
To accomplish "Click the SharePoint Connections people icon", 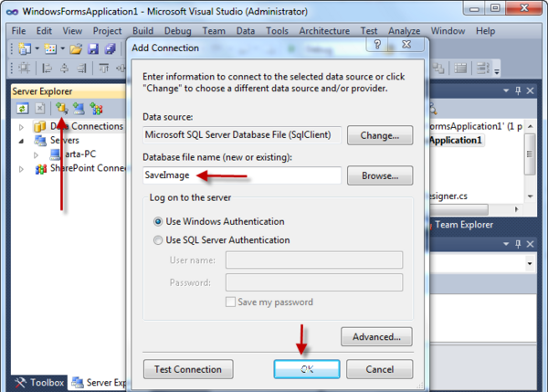I will click(x=40, y=169).
